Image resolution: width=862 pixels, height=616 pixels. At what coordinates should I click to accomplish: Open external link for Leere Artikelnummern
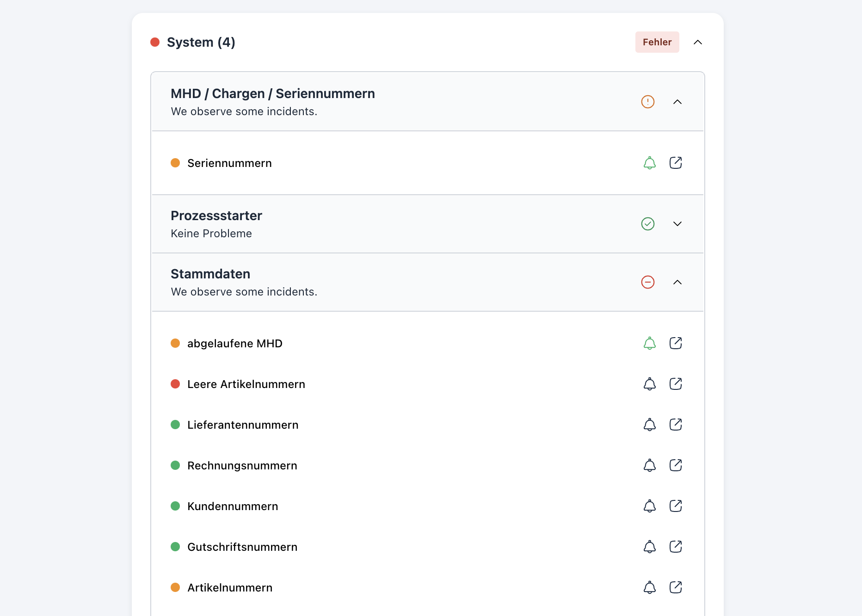point(676,384)
